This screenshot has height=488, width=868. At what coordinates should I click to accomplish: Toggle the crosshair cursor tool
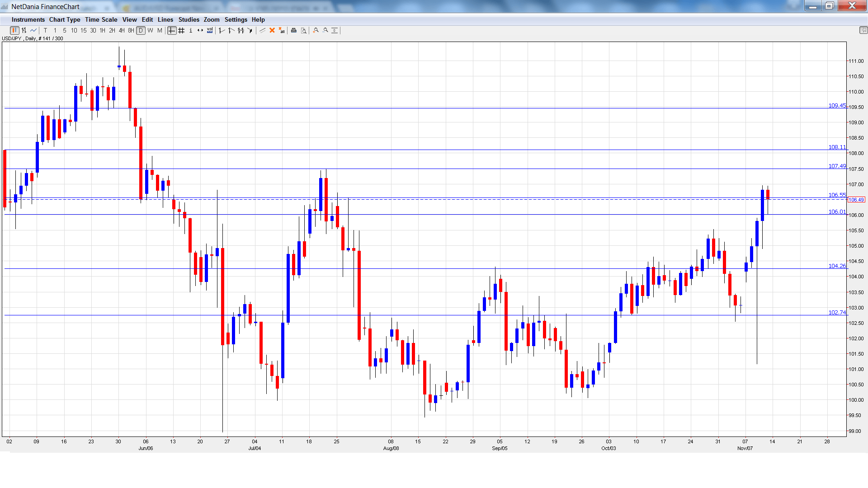(x=172, y=30)
